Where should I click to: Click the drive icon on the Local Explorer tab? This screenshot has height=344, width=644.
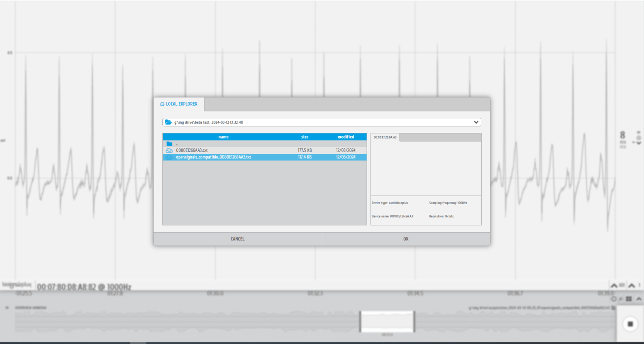pos(162,104)
